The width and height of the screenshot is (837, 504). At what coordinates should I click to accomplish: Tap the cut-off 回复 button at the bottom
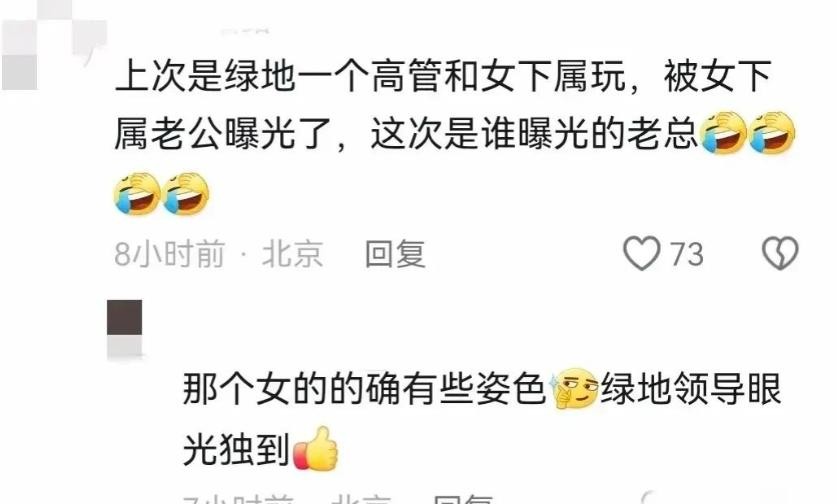[x=463, y=499]
